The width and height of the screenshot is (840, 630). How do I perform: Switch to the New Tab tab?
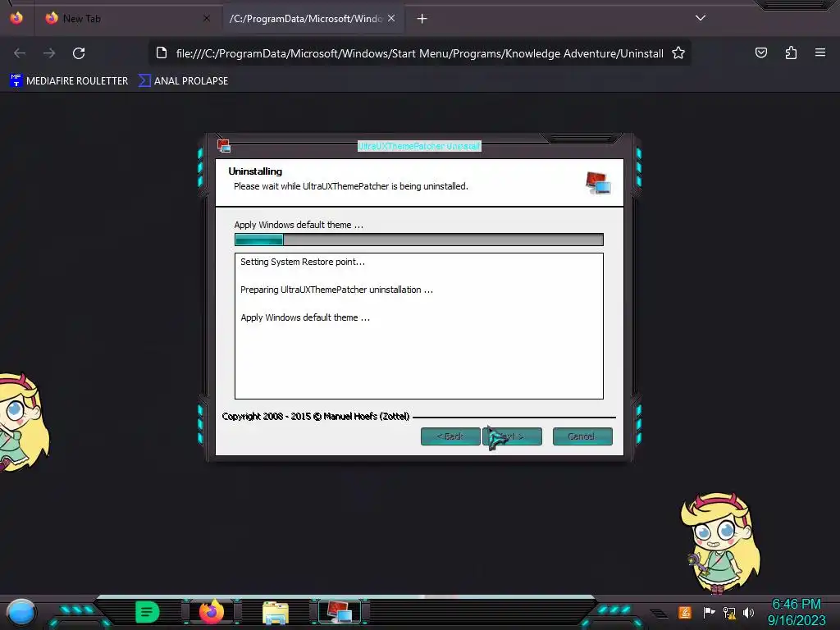click(x=127, y=18)
